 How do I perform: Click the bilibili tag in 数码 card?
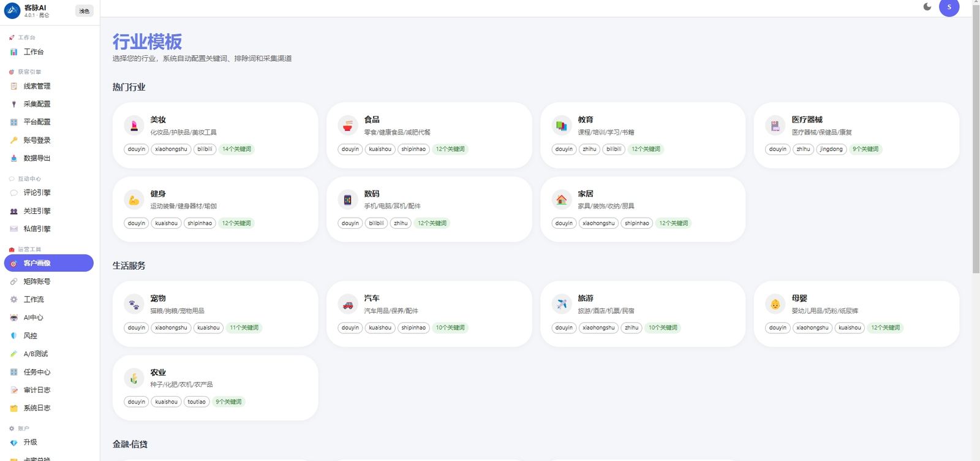[x=377, y=223]
